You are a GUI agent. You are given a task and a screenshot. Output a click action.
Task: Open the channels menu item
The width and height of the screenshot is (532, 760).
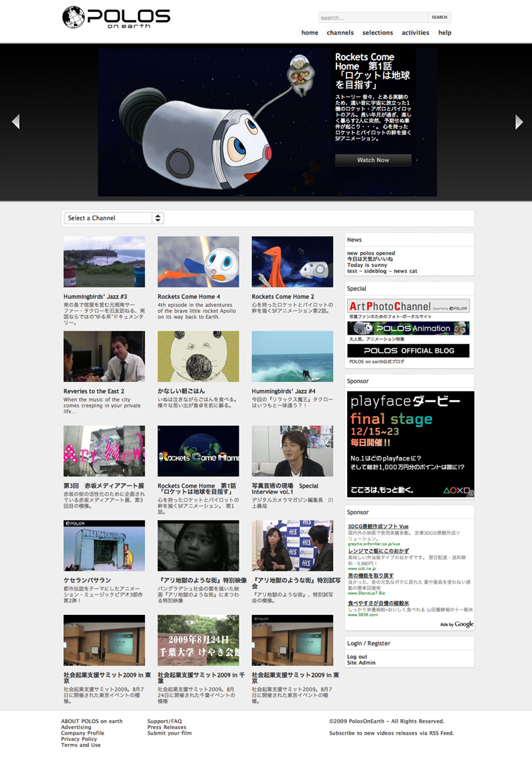[x=340, y=33]
